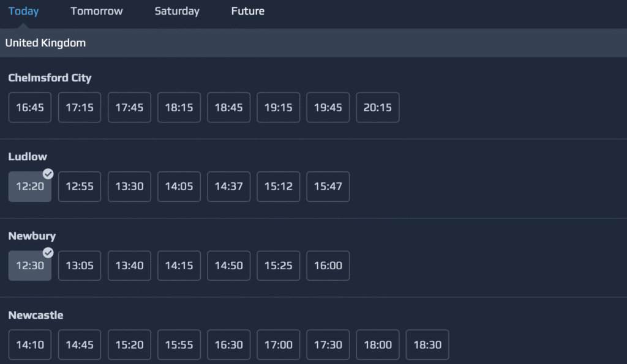Deselect the 12:20 showtime at Ludlow
The width and height of the screenshot is (627, 364).
pos(29,187)
